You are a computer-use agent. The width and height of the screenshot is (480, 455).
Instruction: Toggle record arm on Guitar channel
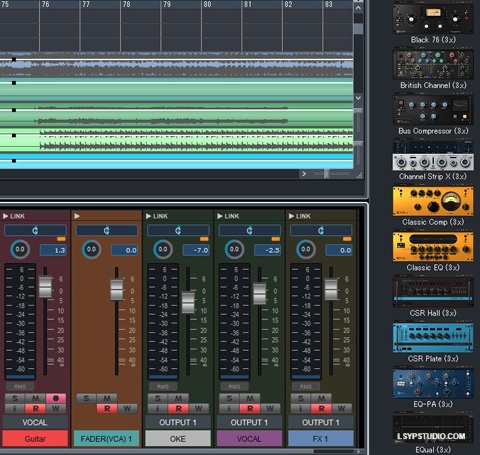[x=56, y=398]
